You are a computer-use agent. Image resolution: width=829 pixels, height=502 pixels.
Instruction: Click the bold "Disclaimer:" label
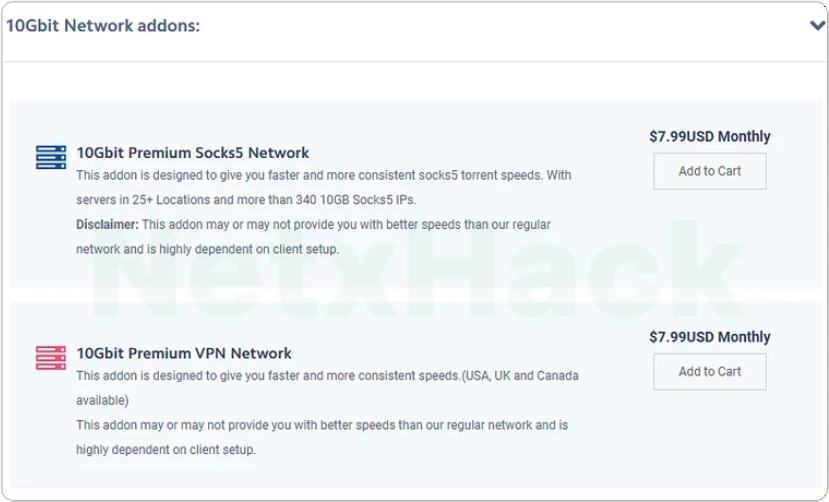[x=107, y=225]
